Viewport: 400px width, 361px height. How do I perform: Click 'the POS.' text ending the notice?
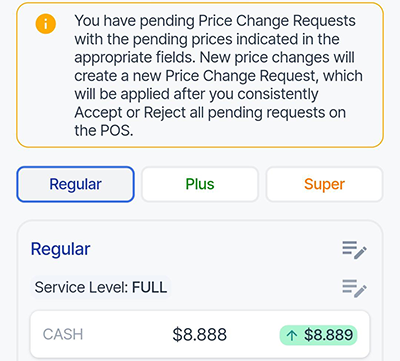(x=104, y=130)
